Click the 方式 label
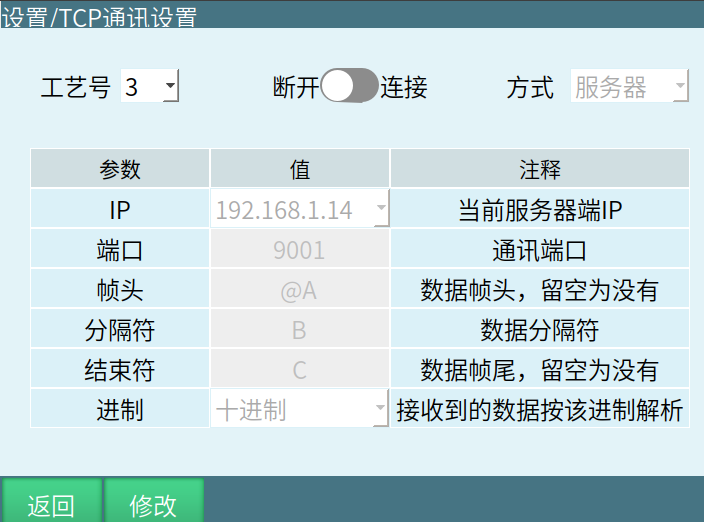 click(x=530, y=86)
